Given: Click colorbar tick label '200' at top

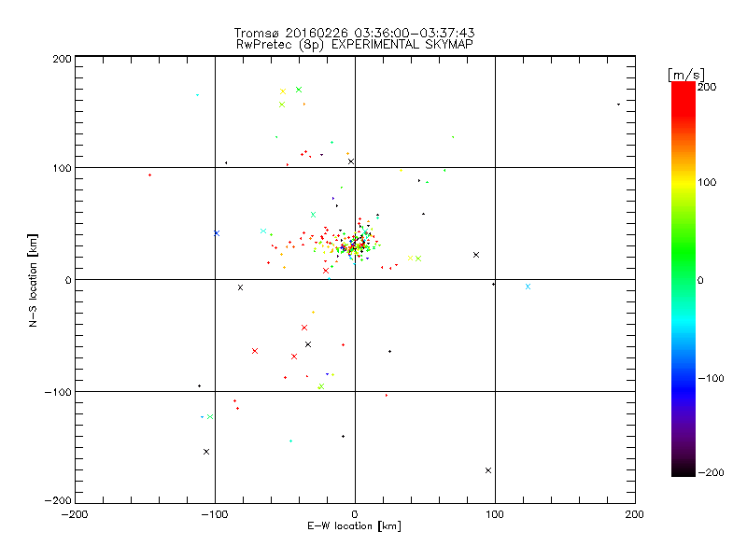Looking at the screenshot, I should pos(707,87).
